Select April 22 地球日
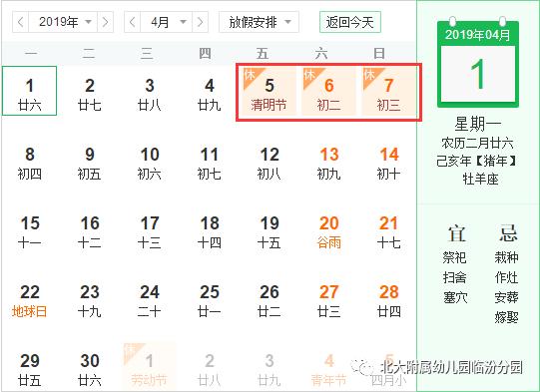 coord(30,301)
